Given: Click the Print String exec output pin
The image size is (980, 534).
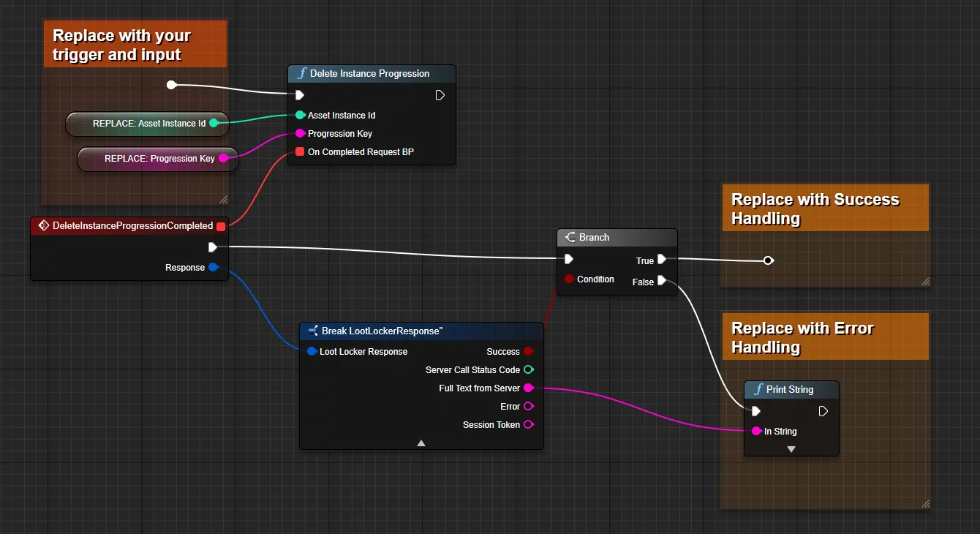Looking at the screenshot, I should point(823,411).
